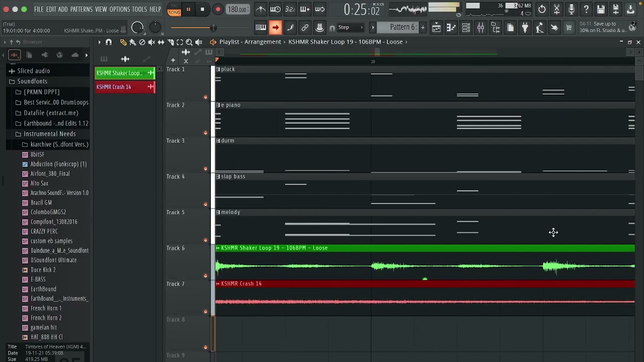Export the project with download icon
This screenshot has width=644, height=362.
(x=630, y=9)
